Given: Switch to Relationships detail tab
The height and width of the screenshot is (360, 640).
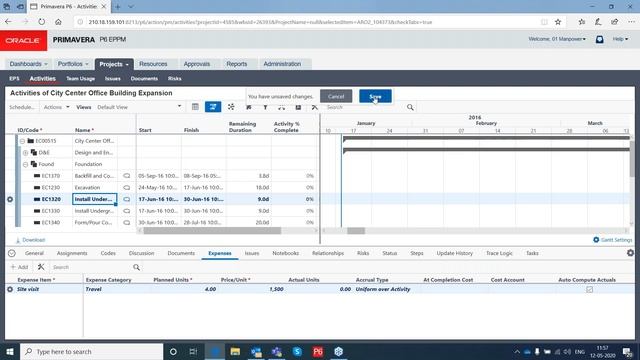Looking at the screenshot, I should pyautogui.click(x=328, y=253).
